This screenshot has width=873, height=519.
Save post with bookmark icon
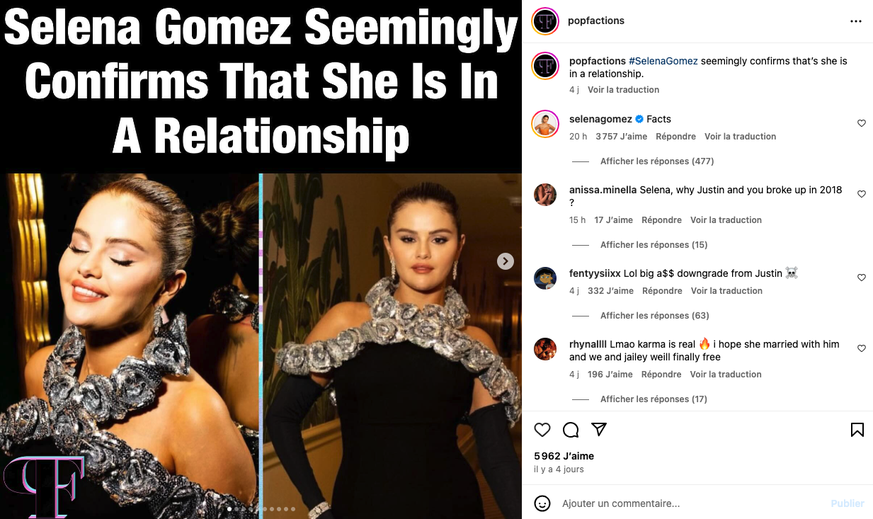(857, 429)
